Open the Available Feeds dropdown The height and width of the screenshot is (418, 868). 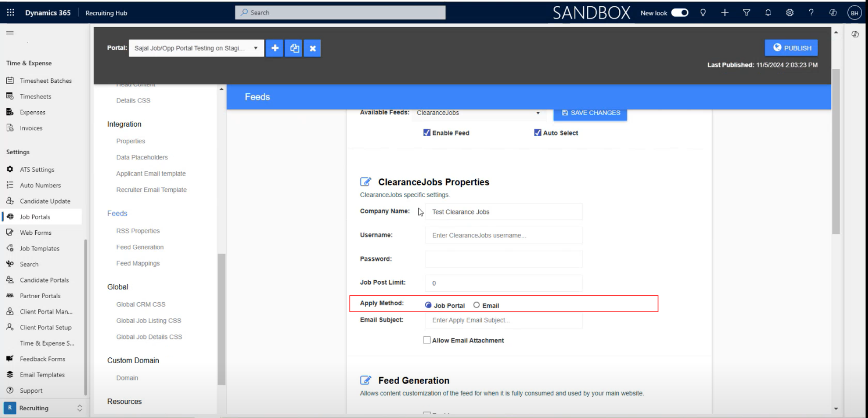[x=479, y=113]
